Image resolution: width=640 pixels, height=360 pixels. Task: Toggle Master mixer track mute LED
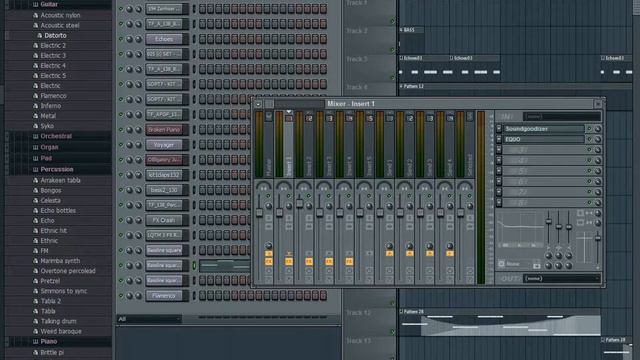point(268,196)
